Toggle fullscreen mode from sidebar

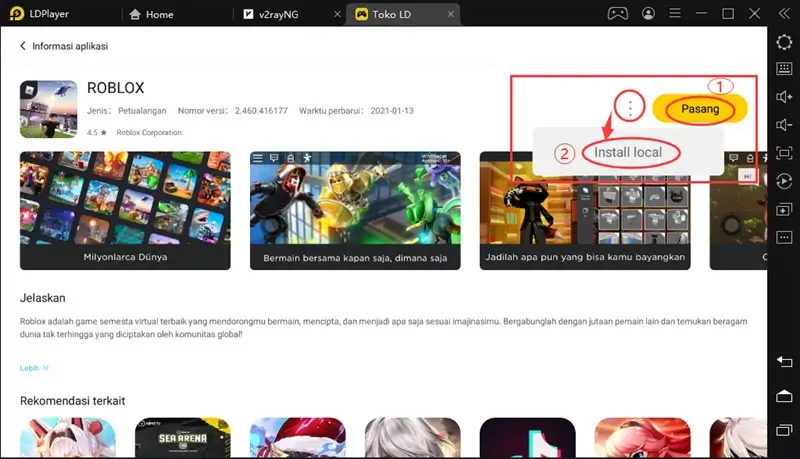[784, 153]
